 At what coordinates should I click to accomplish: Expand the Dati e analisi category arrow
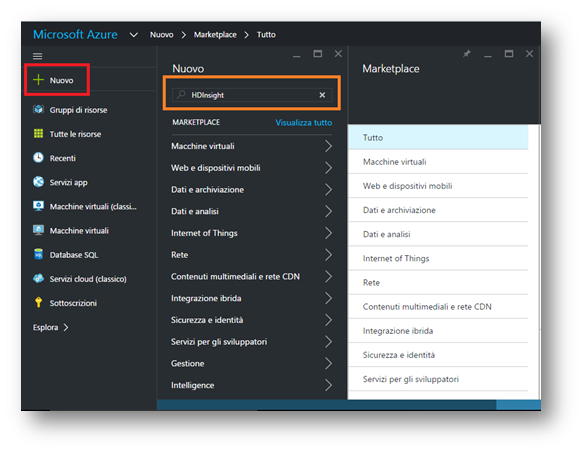tap(328, 211)
